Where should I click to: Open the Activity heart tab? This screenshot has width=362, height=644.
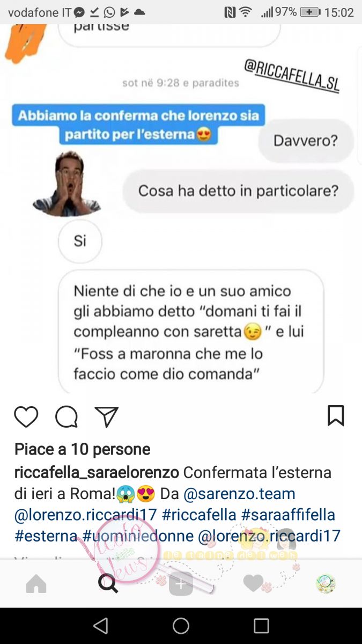tap(253, 583)
